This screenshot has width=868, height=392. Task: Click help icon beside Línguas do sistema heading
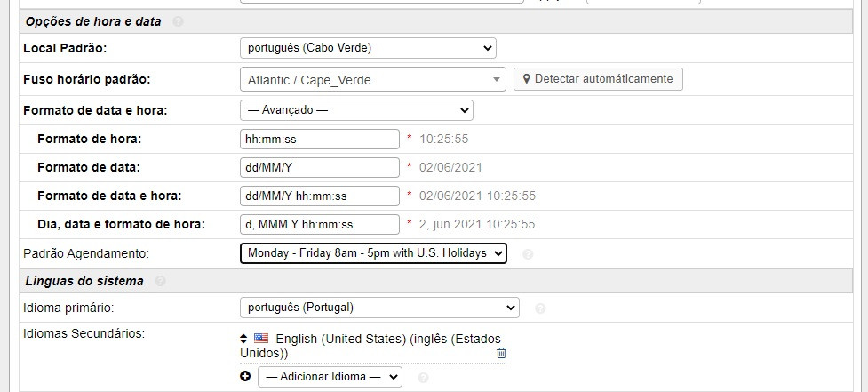[x=160, y=282]
